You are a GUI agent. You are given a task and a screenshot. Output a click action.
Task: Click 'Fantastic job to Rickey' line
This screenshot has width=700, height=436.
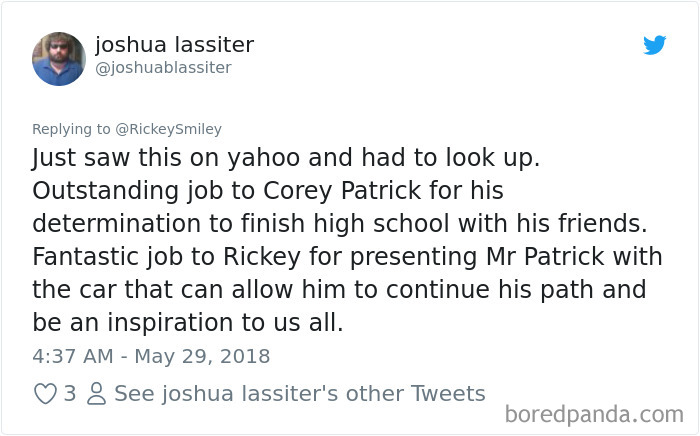(x=150, y=257)
